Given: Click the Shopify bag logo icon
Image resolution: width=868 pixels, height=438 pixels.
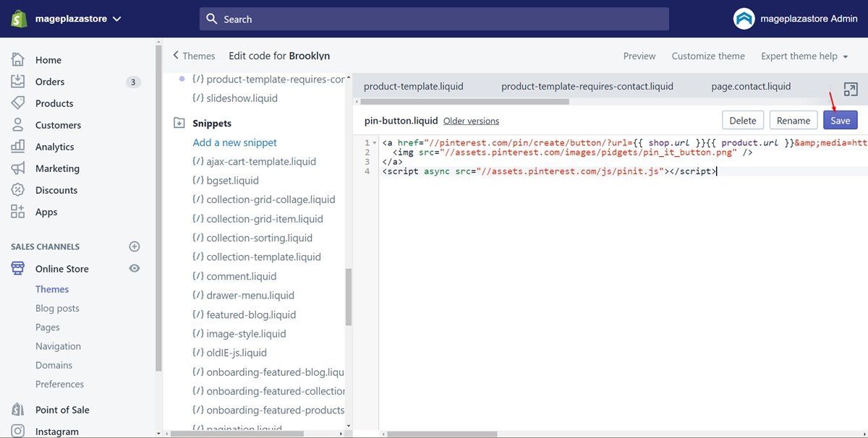Looking at the screenshot, I should [x=19, y=19].
